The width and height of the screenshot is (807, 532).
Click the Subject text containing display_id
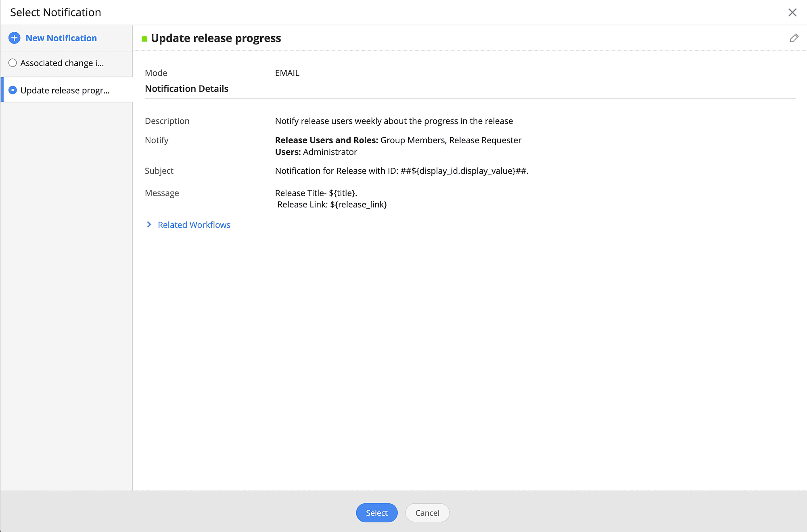point(401,171)
